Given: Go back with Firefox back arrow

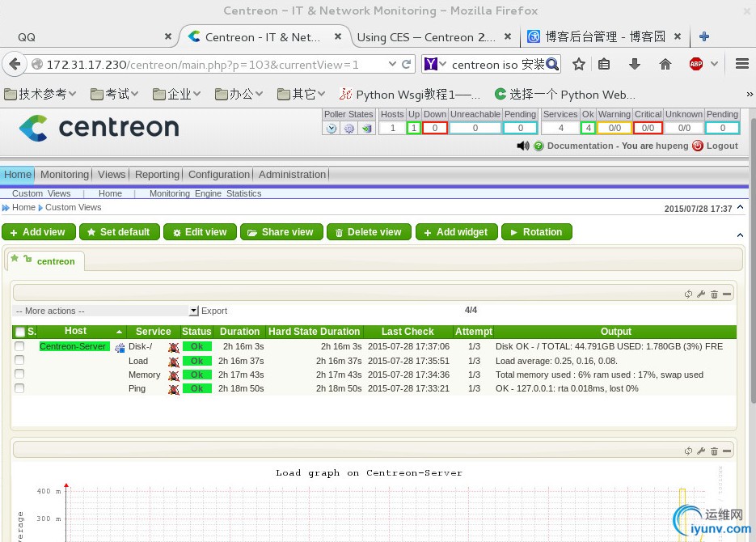Looking at the screenshot, I should (15, 64).
